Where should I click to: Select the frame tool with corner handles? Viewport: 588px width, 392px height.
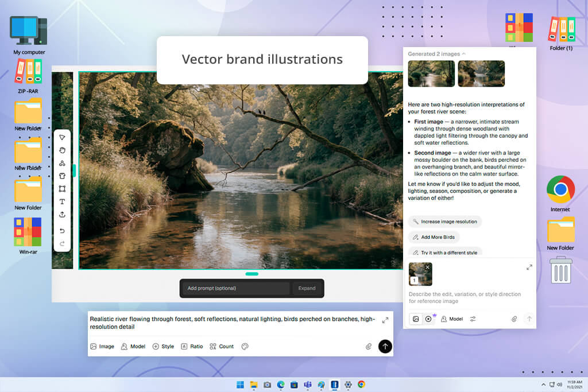tap(62, 189)
